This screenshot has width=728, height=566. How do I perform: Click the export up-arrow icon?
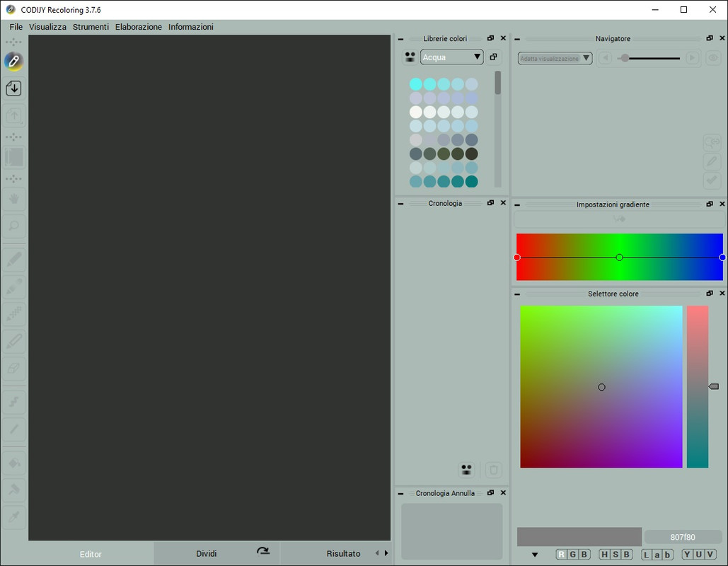click(x=13, y=115)
